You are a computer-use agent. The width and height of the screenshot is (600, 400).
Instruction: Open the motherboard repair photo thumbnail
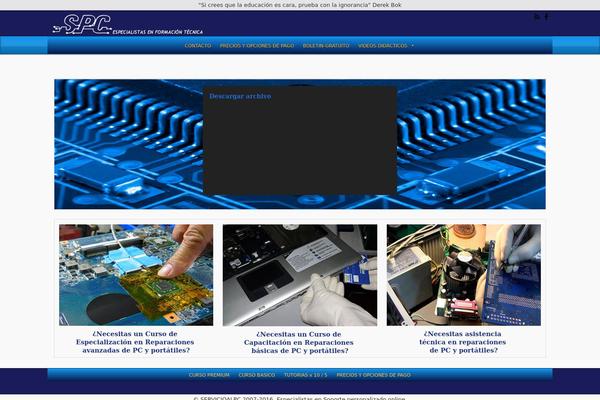coord(136,275)
